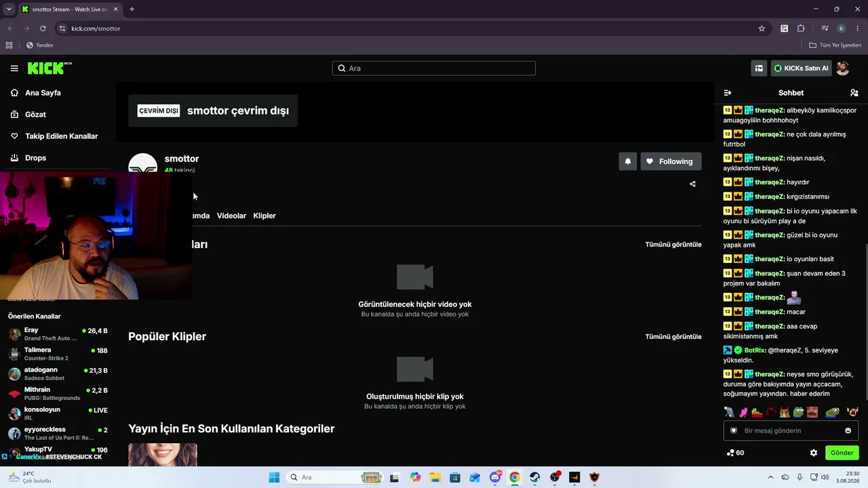Open Chrome tab search dropdown
This screenshot has width=868, height=488.
pyautogui.click(x=9, y=9)
